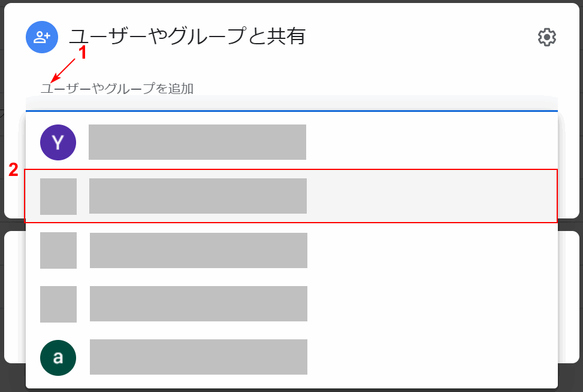583x392 pixels.
Task: Click the ユーザーやグループと共有 dialog title
Action: [x=188, y=37]
